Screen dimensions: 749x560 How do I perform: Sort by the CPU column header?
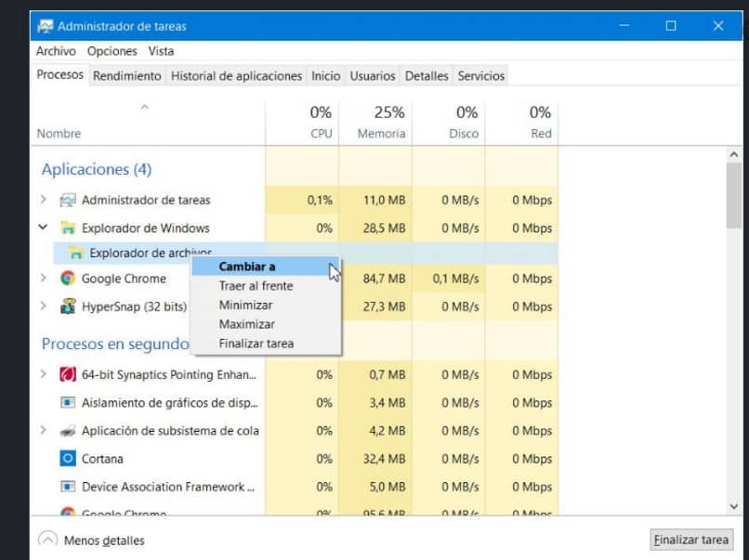tap(302, 123)
